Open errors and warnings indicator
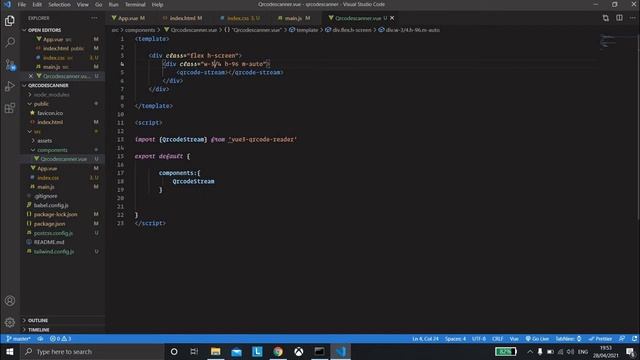 [x=60, y=339]
